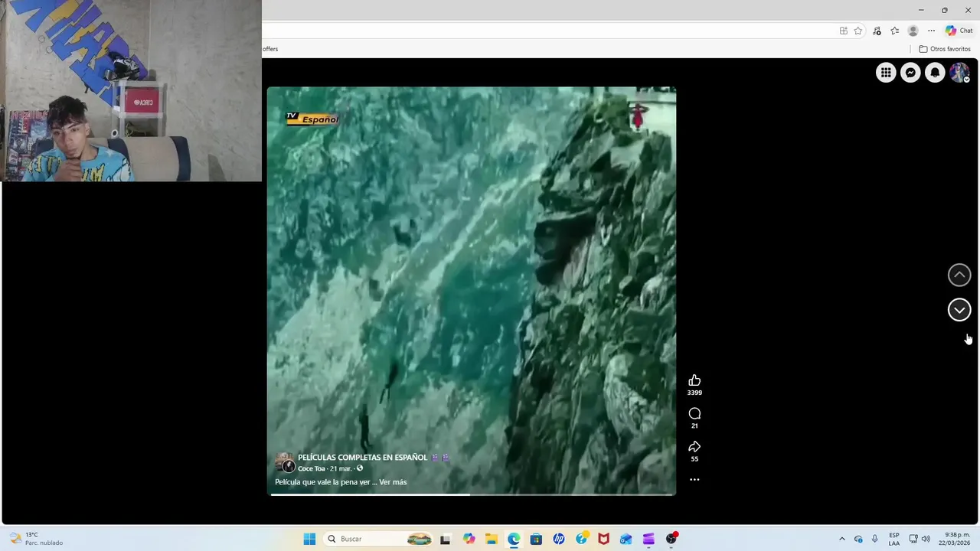Open volume control tray icon
The width and height of the screenshot is (980, 551).
(926, 539)
